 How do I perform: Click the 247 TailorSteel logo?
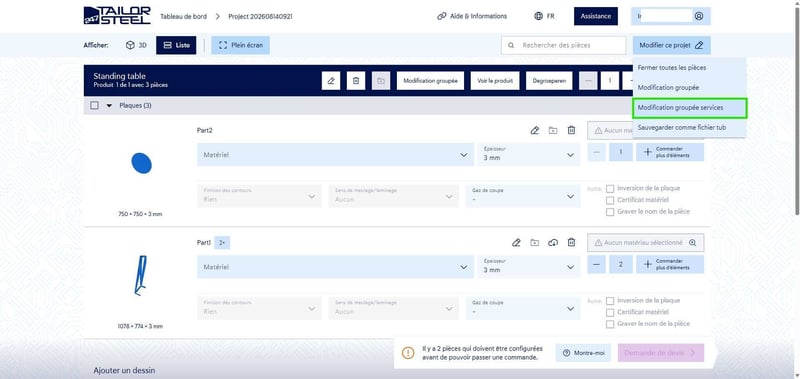point(117,16)
